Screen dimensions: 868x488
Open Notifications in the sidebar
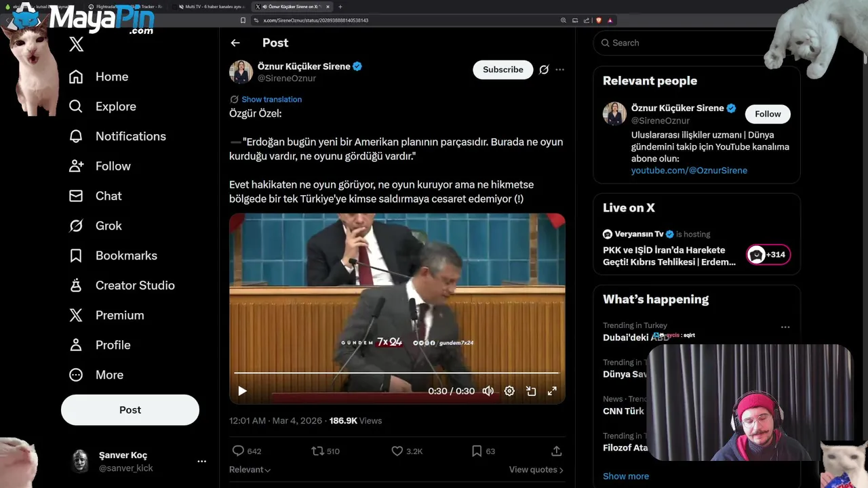117,136
